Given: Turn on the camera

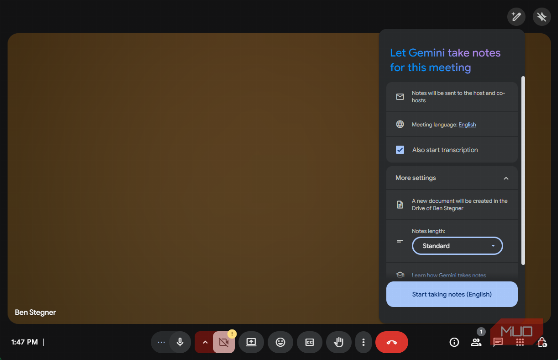Looking at the screenshot, I should (x=224, y=343).
